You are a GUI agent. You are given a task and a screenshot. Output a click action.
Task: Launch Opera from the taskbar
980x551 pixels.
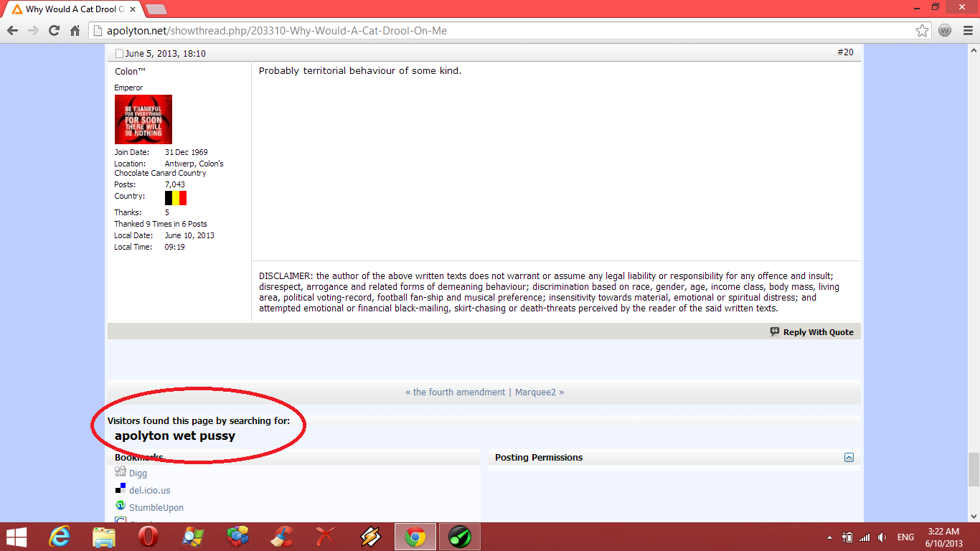149,537
